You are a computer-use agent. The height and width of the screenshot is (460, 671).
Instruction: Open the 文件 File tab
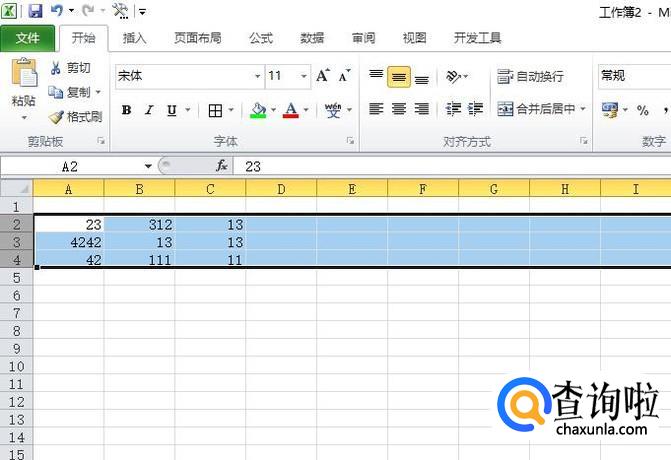(x=27, y=39)
